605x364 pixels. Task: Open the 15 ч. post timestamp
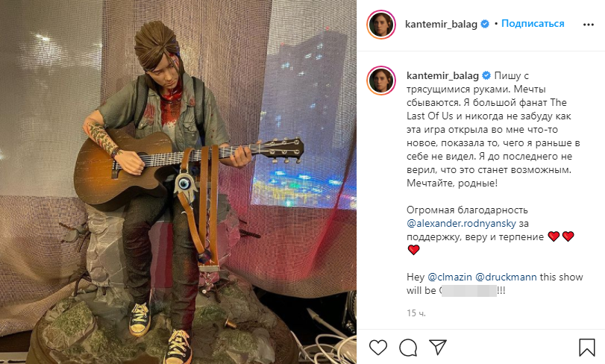[x=416, y=313]
